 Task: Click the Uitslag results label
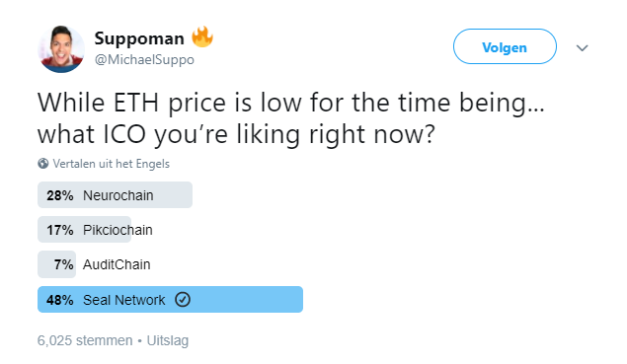[168, 340]
